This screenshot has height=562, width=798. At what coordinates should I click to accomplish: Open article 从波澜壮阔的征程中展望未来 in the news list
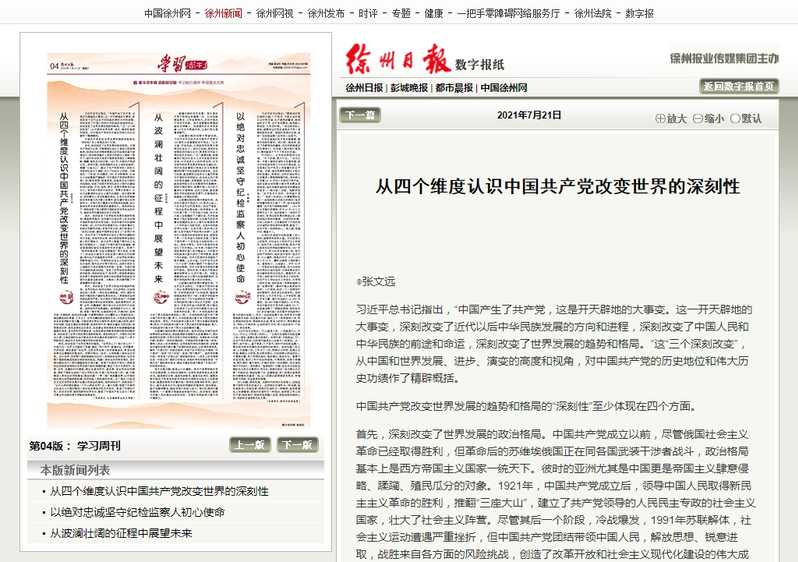tap(121, 533)
